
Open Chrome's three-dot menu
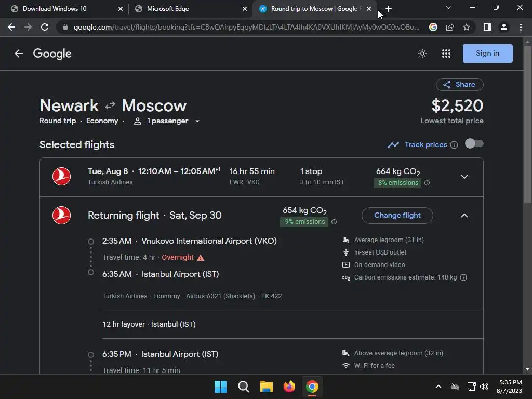click(x=521, y=27)
